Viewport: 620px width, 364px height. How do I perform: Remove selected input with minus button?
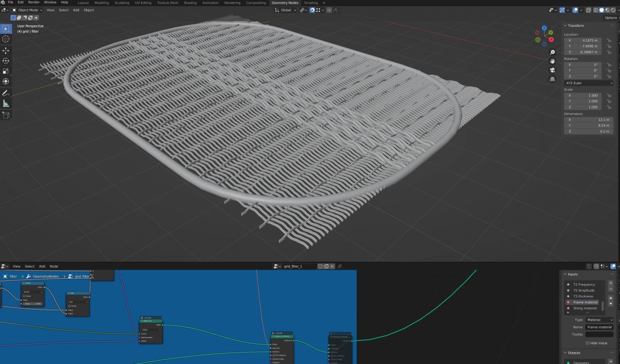(611, 289)
